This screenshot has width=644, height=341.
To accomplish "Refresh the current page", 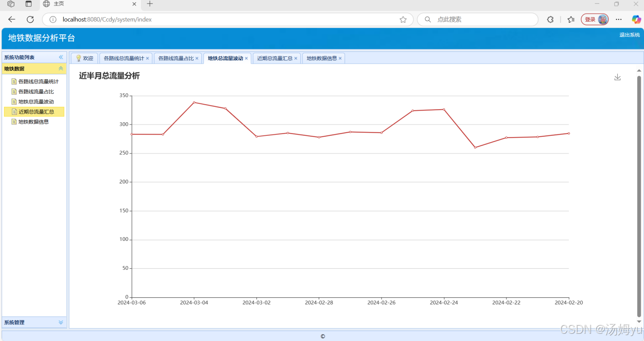I will (x=30, y=19).
